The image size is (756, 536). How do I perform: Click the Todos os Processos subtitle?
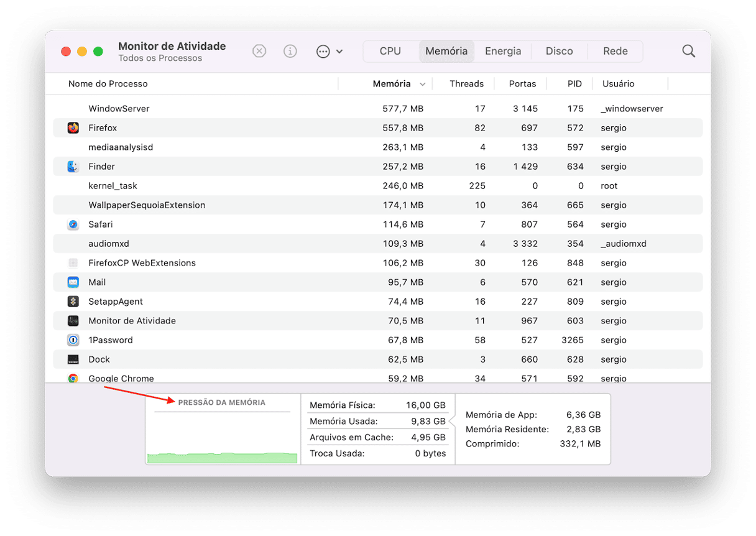pyautogui.click(x=160, y=58)
